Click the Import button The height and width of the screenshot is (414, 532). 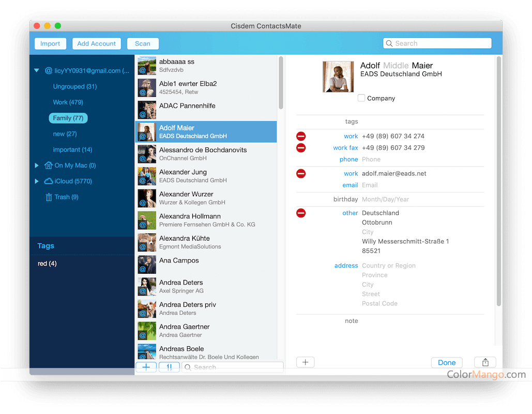tap(50, 43)
